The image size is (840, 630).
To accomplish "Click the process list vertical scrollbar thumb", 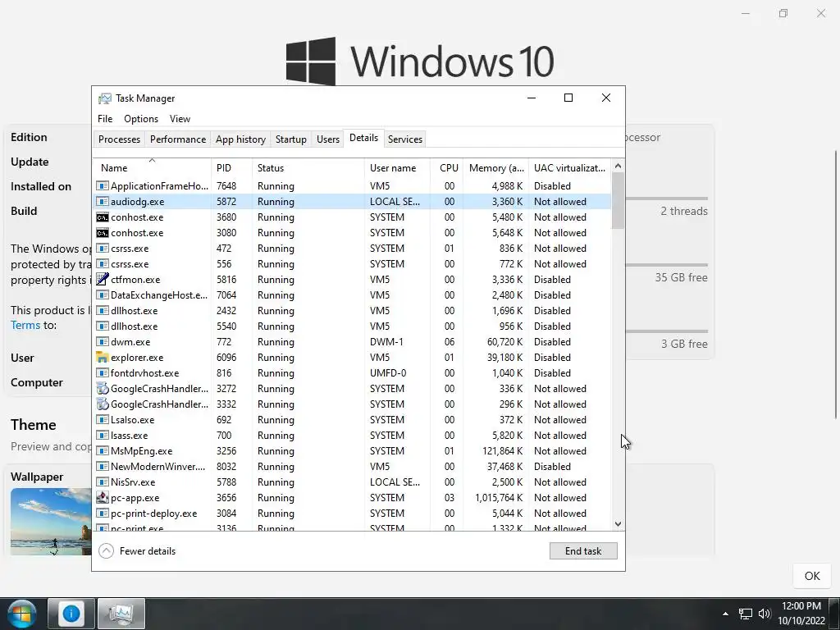I will (618, 200).
